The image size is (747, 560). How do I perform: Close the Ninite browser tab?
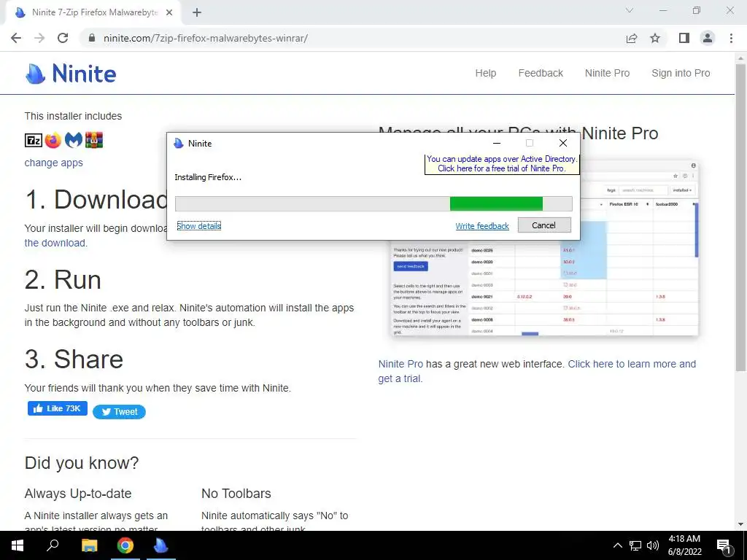(x=169, y=13)
